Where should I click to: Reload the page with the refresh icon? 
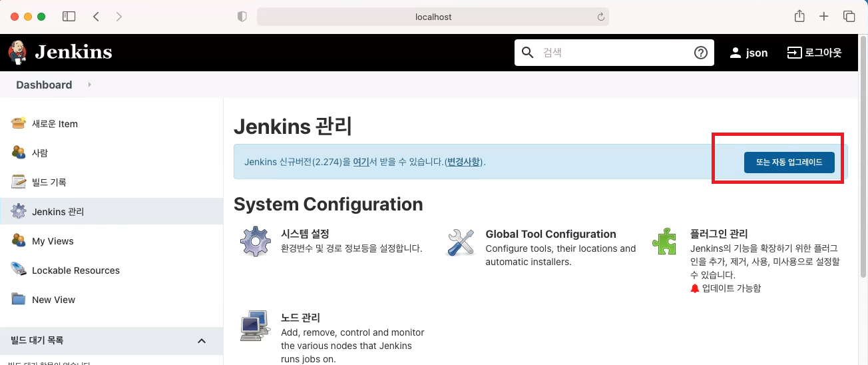(x=600, y=17)
